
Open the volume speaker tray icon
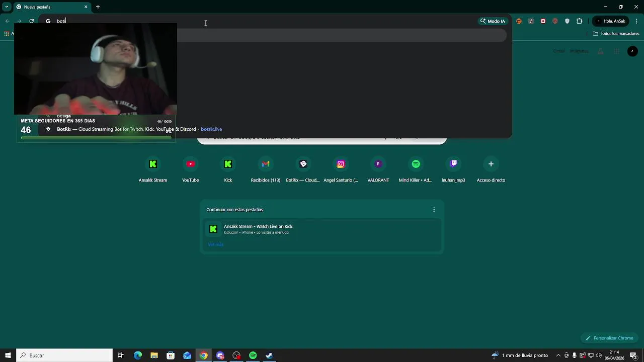(599, 355)
